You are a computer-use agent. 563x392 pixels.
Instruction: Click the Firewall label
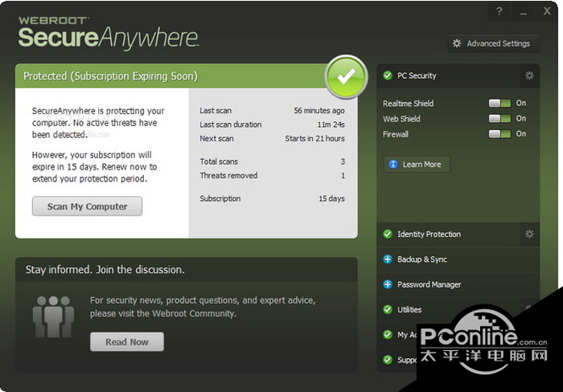pyautogui.click(x=396, y=134)
